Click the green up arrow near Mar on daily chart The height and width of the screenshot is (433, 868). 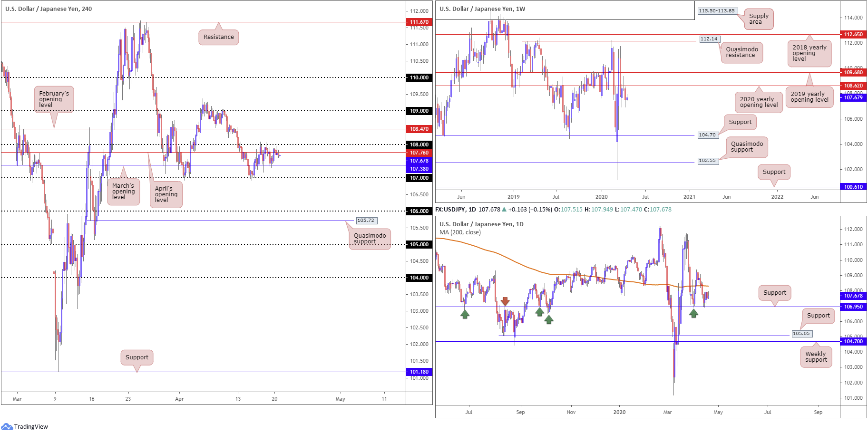(693, 313)
